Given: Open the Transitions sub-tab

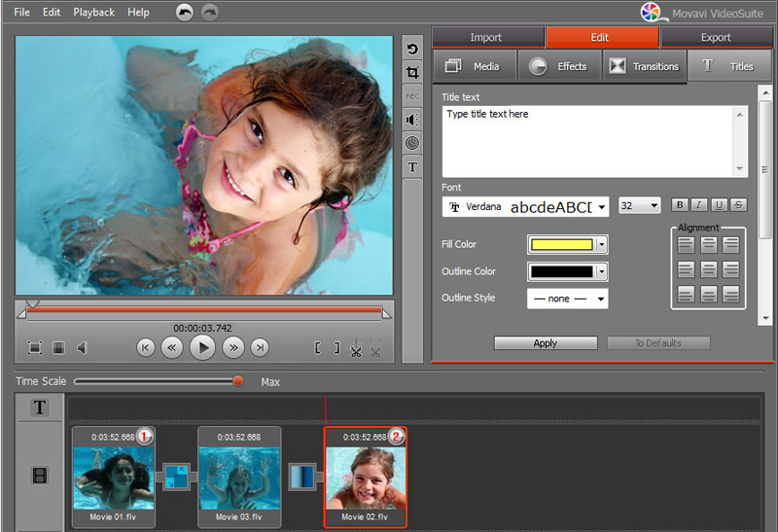Looking at the screenshot, I should [645, 66].
